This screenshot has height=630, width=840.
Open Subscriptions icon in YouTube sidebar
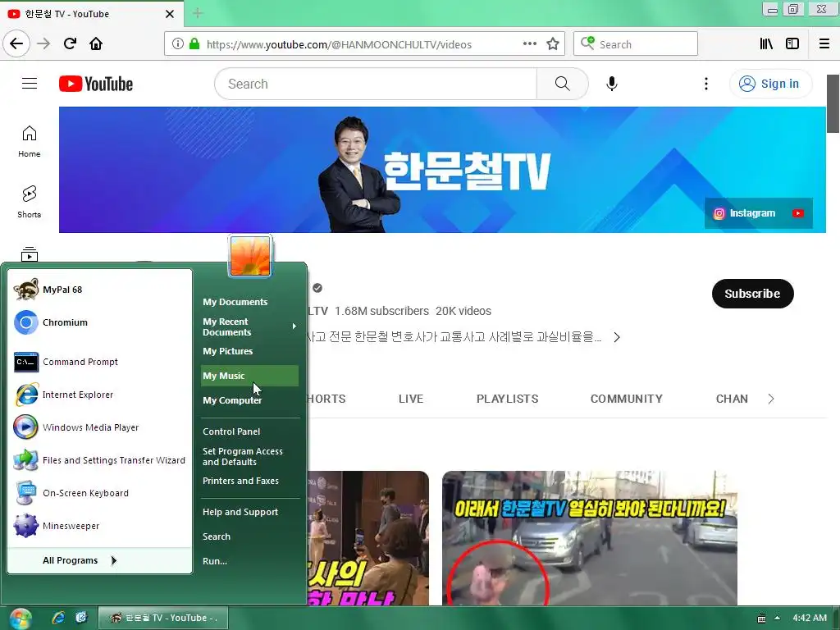(30, 254)
